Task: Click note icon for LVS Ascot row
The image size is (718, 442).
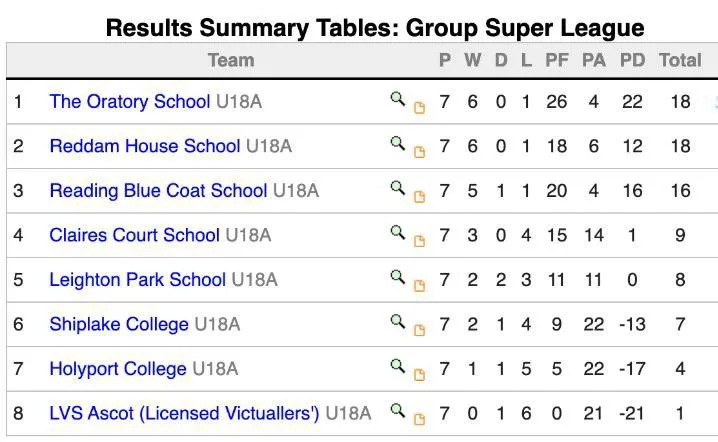Action: pos(419,419)
